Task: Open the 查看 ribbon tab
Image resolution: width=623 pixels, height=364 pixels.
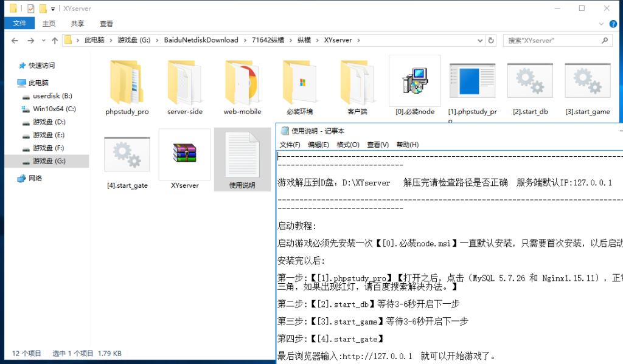Action: [106, 24]
